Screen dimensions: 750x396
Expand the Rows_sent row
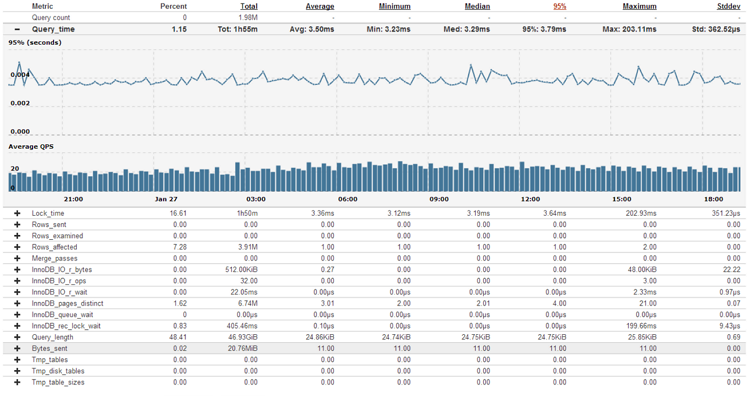[x=17, y=225]
